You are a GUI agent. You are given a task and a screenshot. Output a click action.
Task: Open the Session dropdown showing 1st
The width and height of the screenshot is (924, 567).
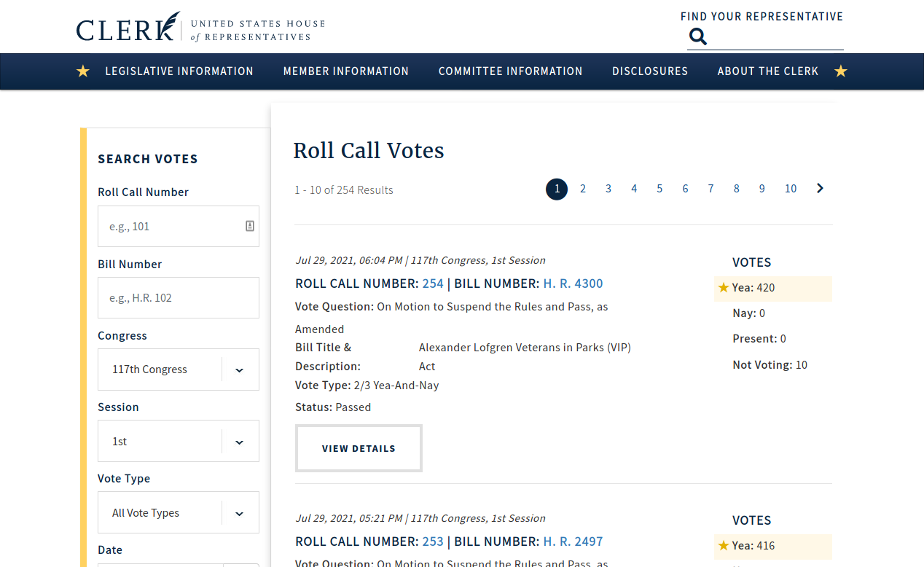(x=179, y=441)
